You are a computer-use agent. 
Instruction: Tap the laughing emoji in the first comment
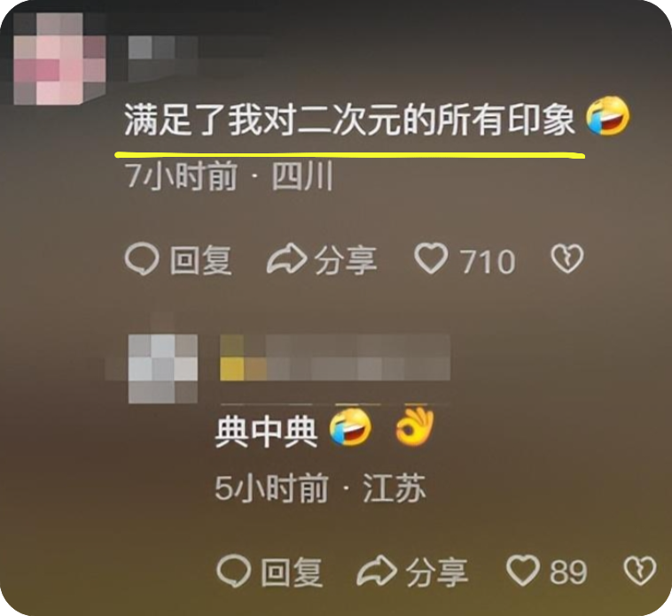pos(607,115)
